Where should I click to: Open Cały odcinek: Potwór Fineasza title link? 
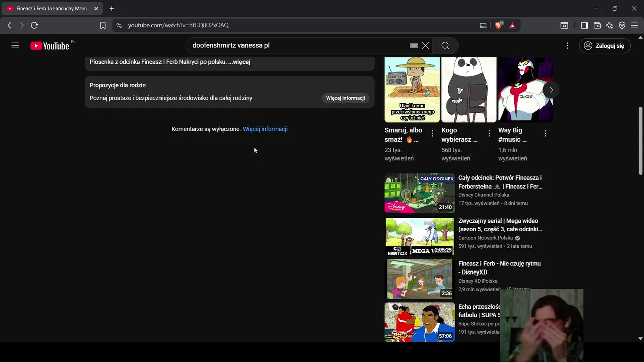pos(501,182)
